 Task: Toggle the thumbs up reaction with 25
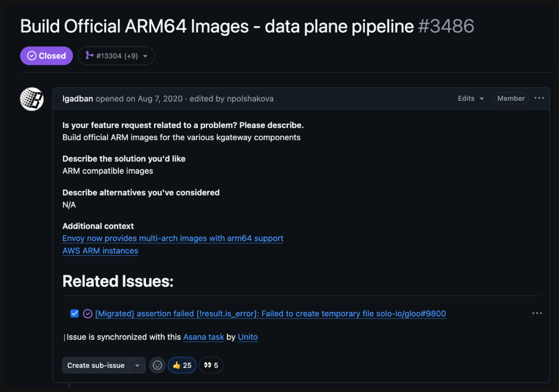[182, 365]
